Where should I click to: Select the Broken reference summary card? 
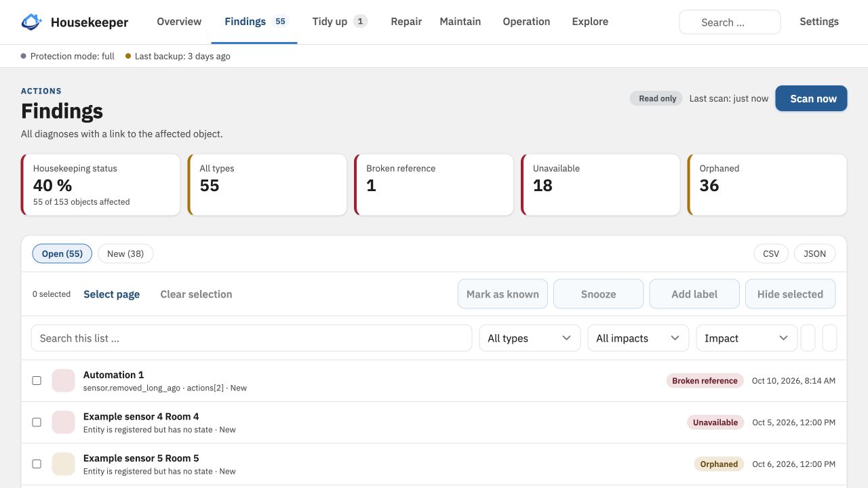coord(434,185)
